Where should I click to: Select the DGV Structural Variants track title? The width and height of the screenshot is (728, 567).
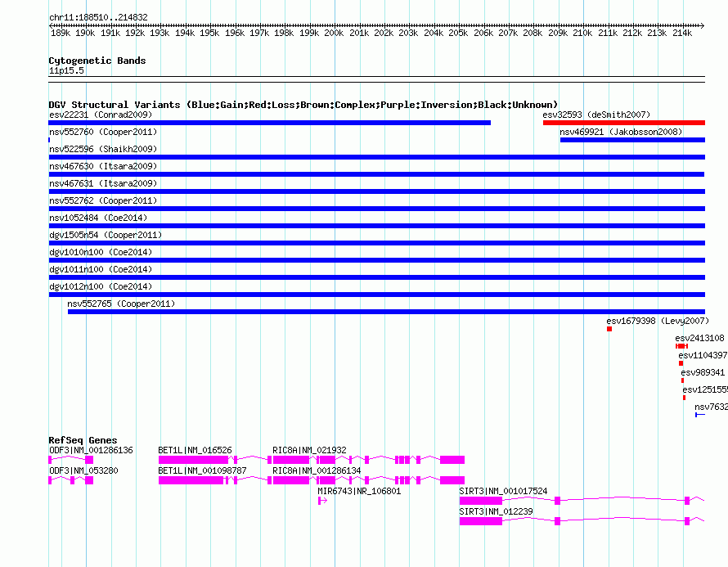[303, 105]
